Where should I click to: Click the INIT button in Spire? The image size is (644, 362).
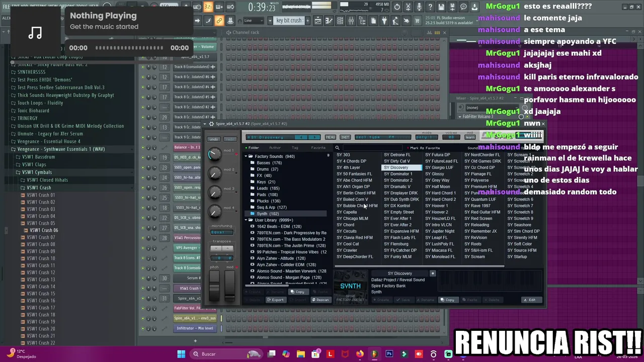[345, 137]
